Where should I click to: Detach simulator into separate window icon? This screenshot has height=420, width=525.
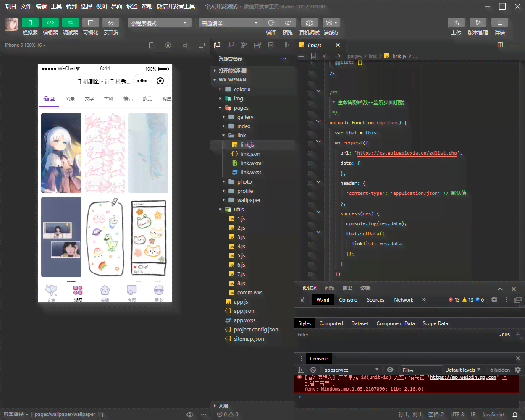pyautogui.click(x=202, y=45)
